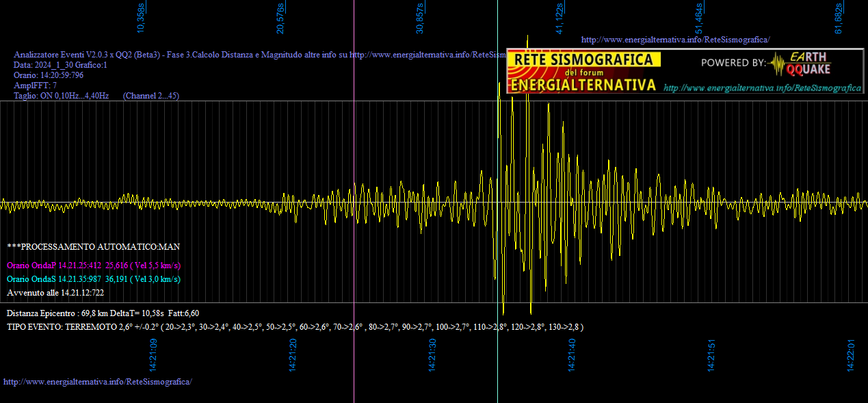868x403 pixels.
Task: Click the 14:21:51 bottom time label
Action: coord(711,355)
